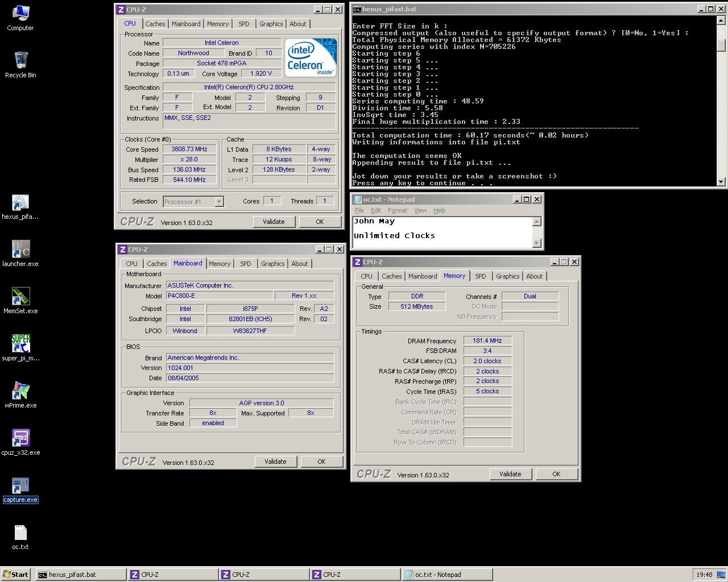Select the wPrime.exe desktop icon
This screenshot has height=582, width=728.
20,395
